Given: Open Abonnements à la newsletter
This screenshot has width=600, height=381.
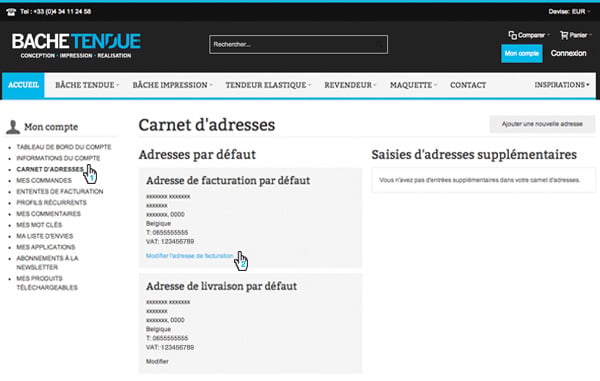Looking at the screenshot, I should pos(47,262).
